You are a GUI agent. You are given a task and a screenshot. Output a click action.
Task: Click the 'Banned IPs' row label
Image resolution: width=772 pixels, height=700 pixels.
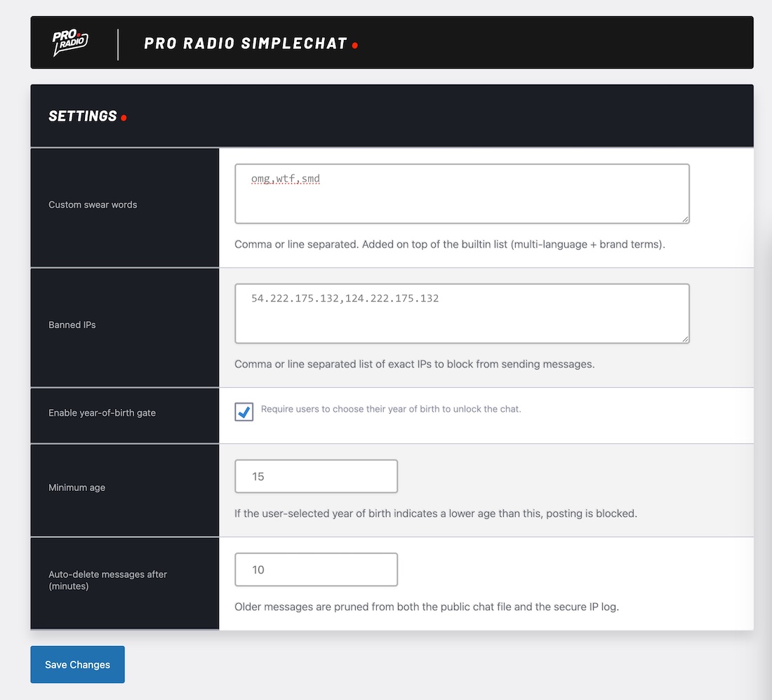click(x=72, y=325)
